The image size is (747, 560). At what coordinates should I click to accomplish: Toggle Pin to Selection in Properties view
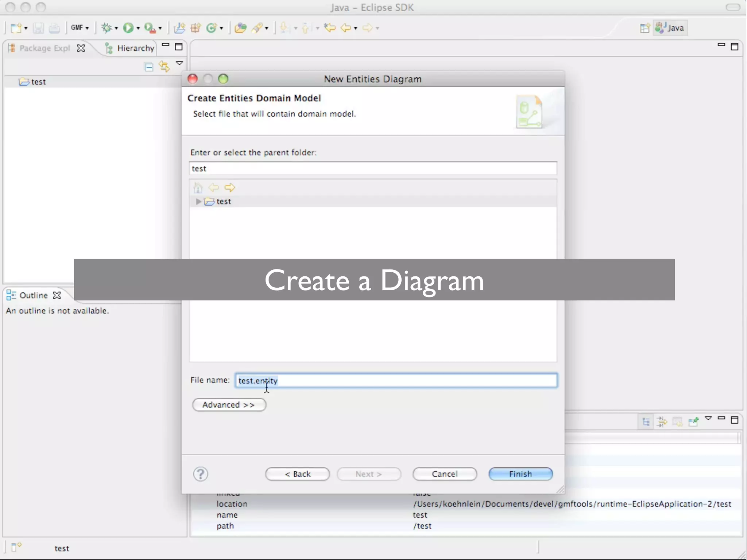click(x=693, y=422)
